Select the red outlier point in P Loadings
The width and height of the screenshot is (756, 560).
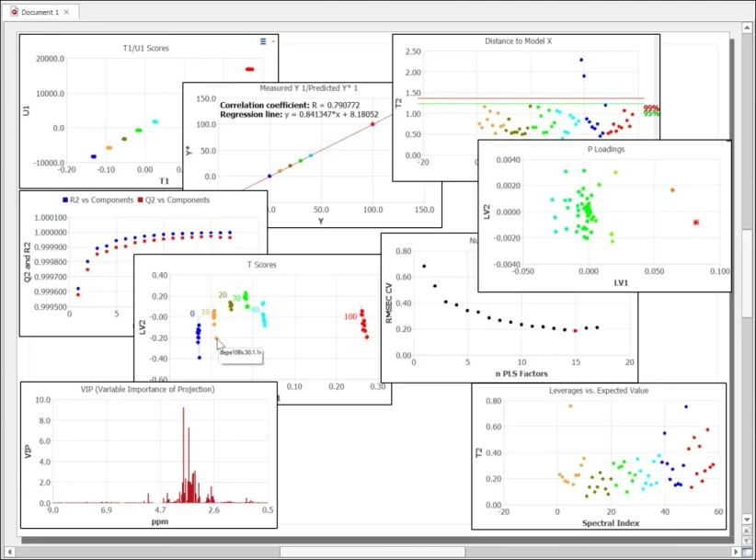coord(696,223)
